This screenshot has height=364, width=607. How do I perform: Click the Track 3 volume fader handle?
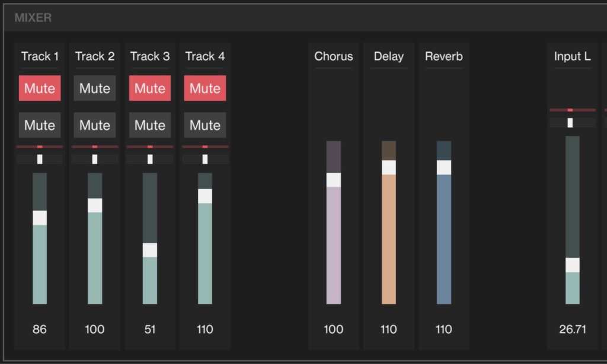coord(150,250)
